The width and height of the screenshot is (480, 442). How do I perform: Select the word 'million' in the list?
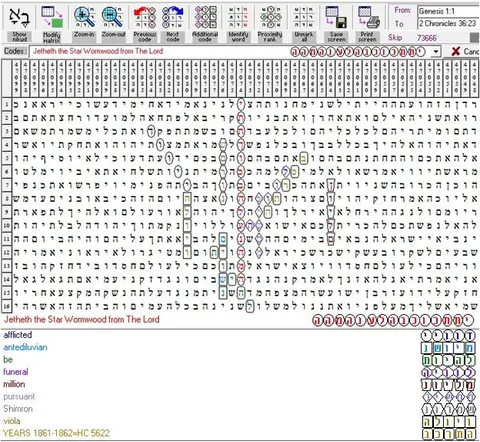[14, 384]
